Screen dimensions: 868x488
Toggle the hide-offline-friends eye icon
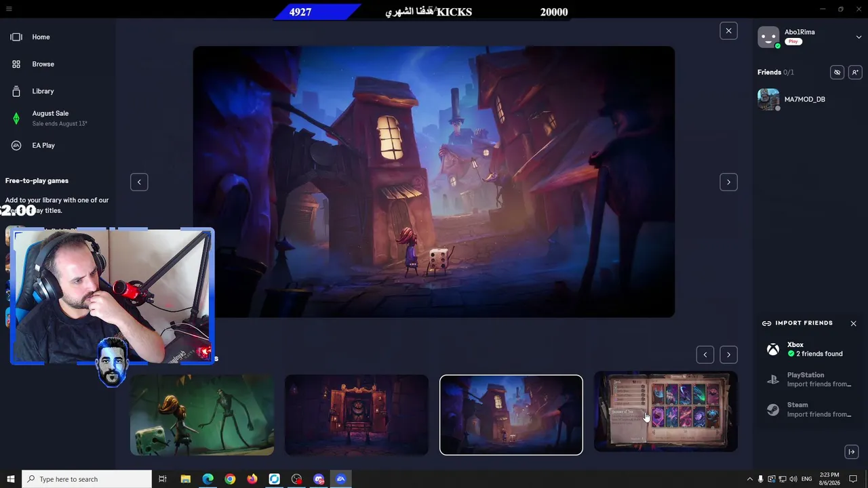[x=837, y=72]
